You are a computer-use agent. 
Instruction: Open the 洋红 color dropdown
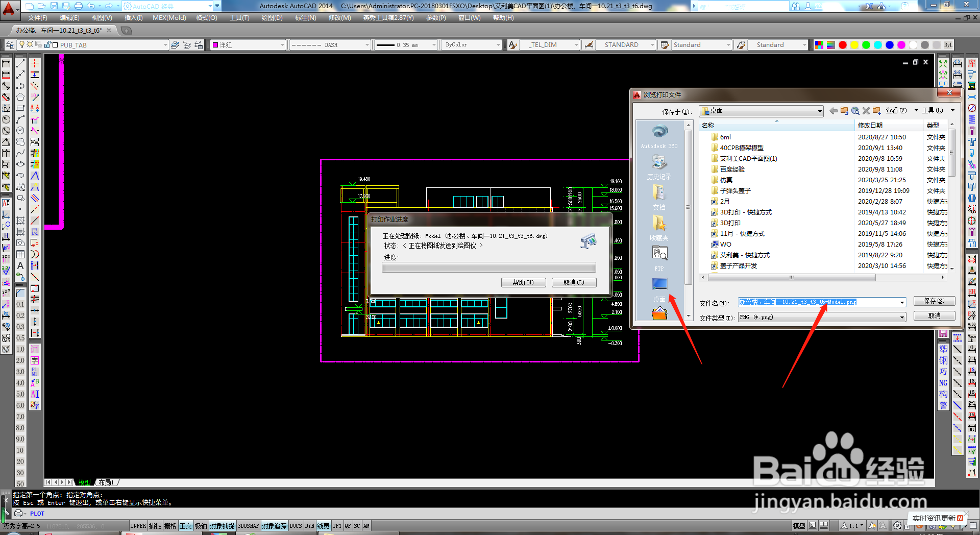tap(282, 45)
